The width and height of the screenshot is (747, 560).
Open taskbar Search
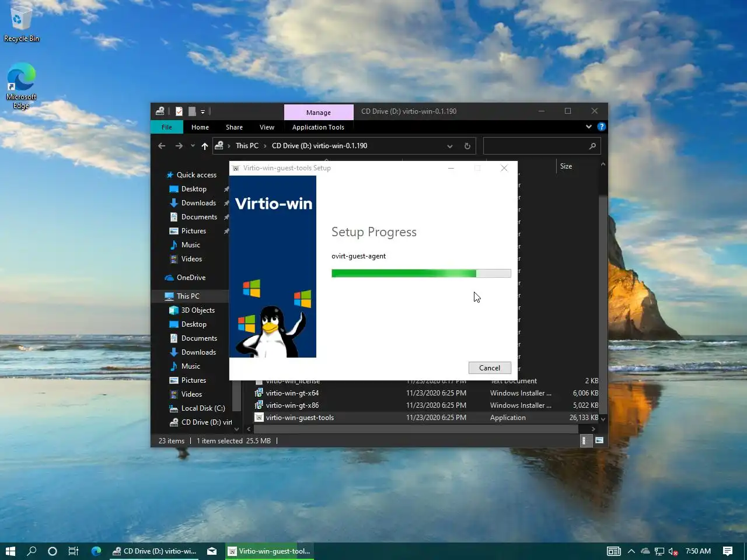32,551
